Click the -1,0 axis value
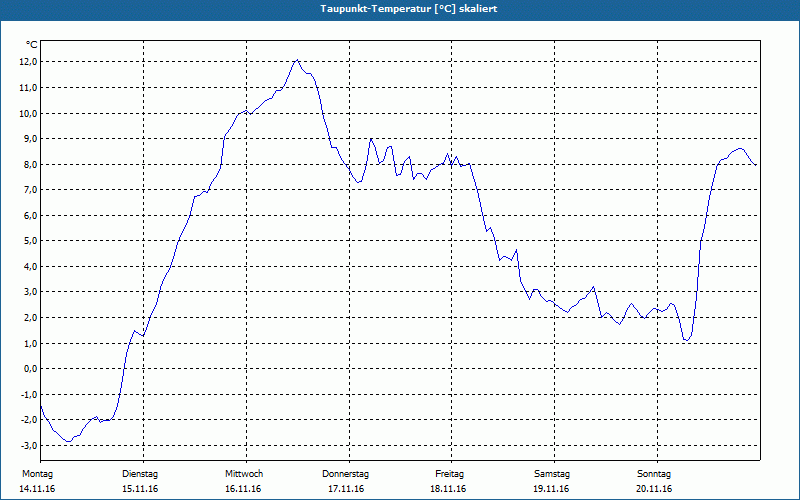800x500 pixels. coord(29,394)
